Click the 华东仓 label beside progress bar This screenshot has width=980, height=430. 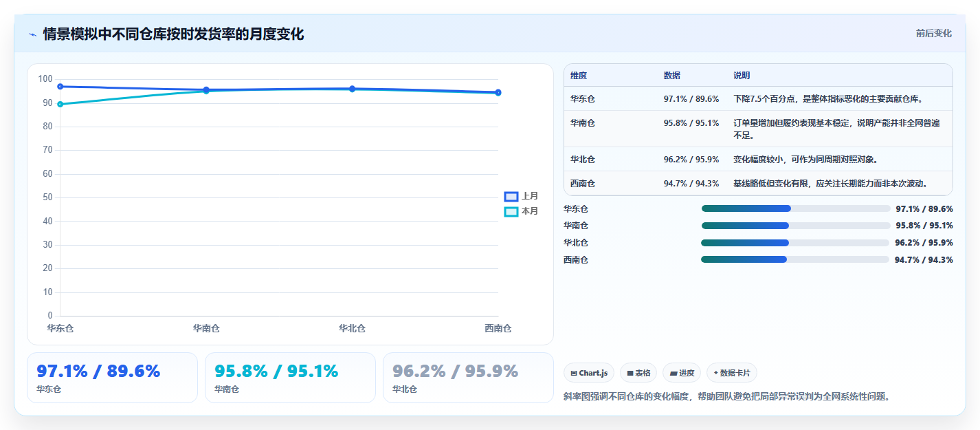[x=576, y=208]
